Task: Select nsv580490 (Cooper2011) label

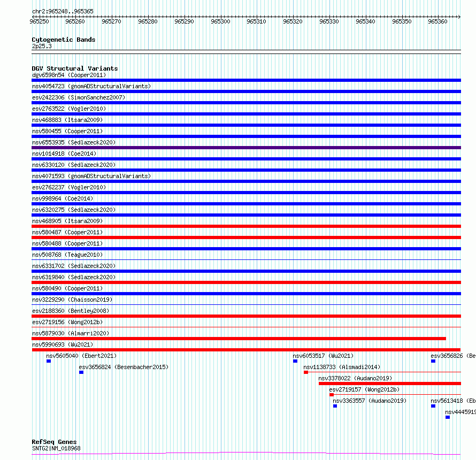Action: (67, 288)
